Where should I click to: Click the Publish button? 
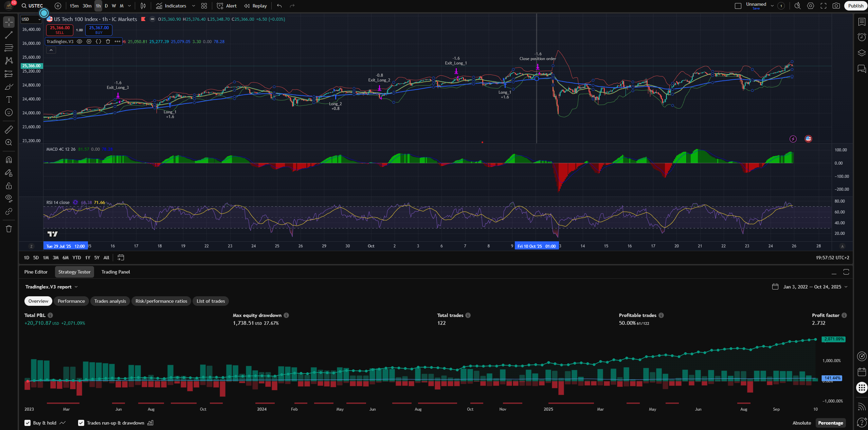coord(855,6)
